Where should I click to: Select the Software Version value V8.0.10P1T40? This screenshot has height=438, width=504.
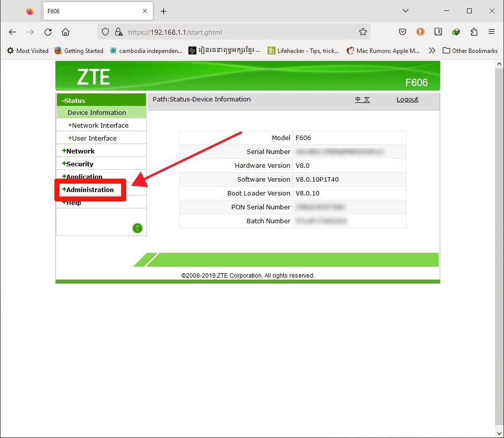tap(317, 180)
